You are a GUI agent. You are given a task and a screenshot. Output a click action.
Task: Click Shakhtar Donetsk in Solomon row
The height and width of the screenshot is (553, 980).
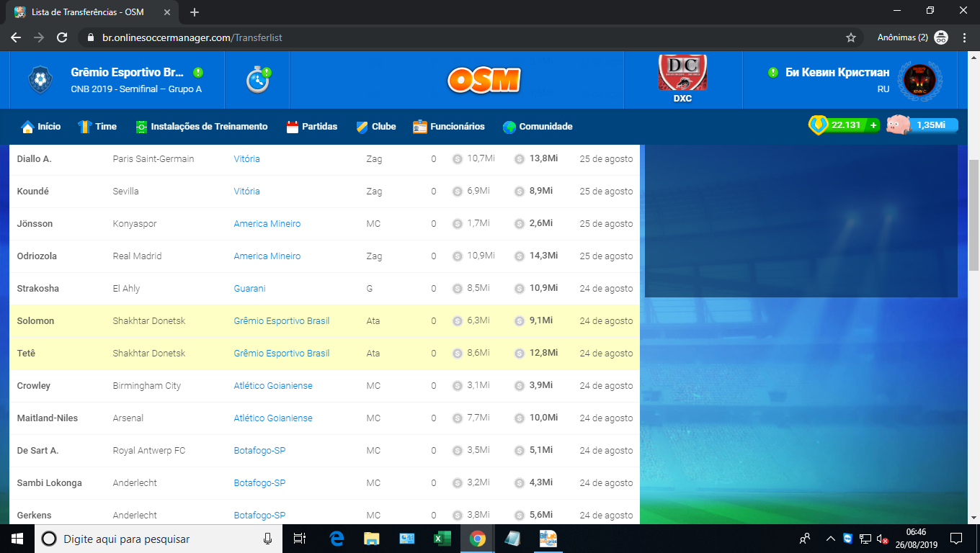click(149, 320)
